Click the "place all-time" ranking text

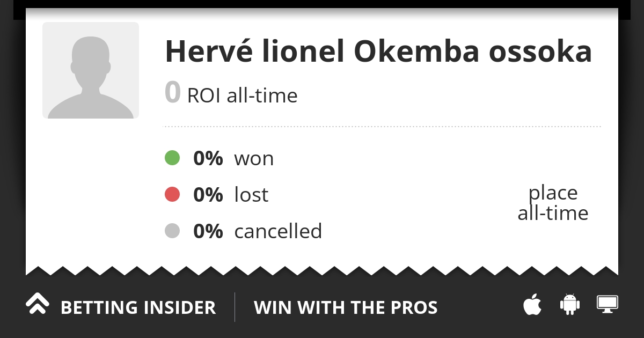553,203
